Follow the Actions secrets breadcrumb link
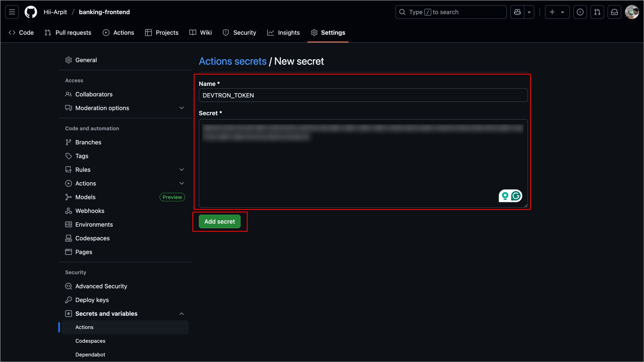Image resolution: width=644 pixels, height=362 pixels. coord(232,61)
